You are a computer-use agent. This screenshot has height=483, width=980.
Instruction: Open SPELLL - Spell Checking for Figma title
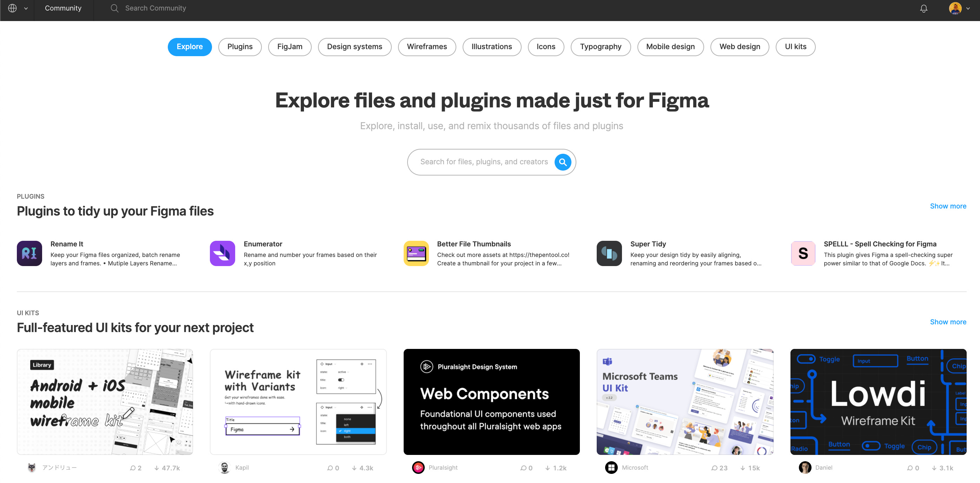pyautogui.click(x=880, y=244)
